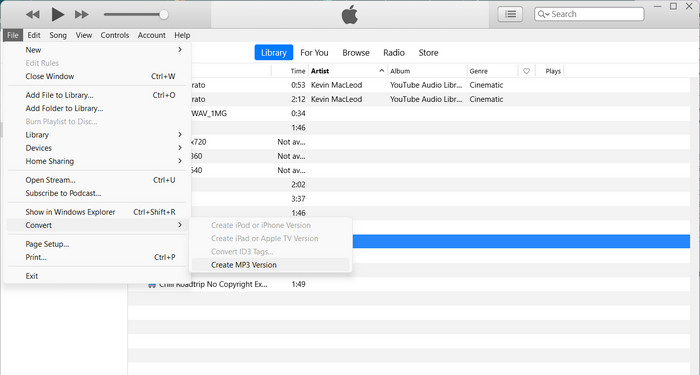Click the Previous track rewind icon
Screen dimensions: 700x375
tap(33, 14)
